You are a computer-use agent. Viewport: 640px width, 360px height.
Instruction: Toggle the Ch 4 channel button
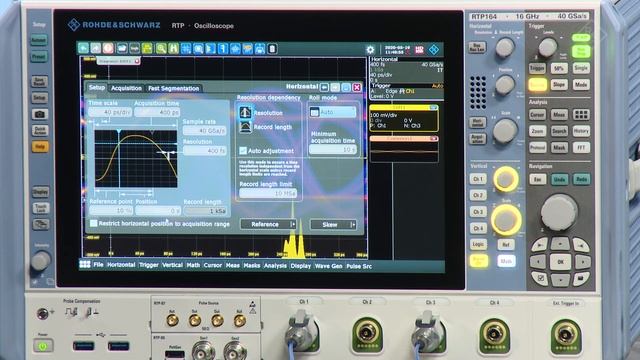tap(478, 228)
